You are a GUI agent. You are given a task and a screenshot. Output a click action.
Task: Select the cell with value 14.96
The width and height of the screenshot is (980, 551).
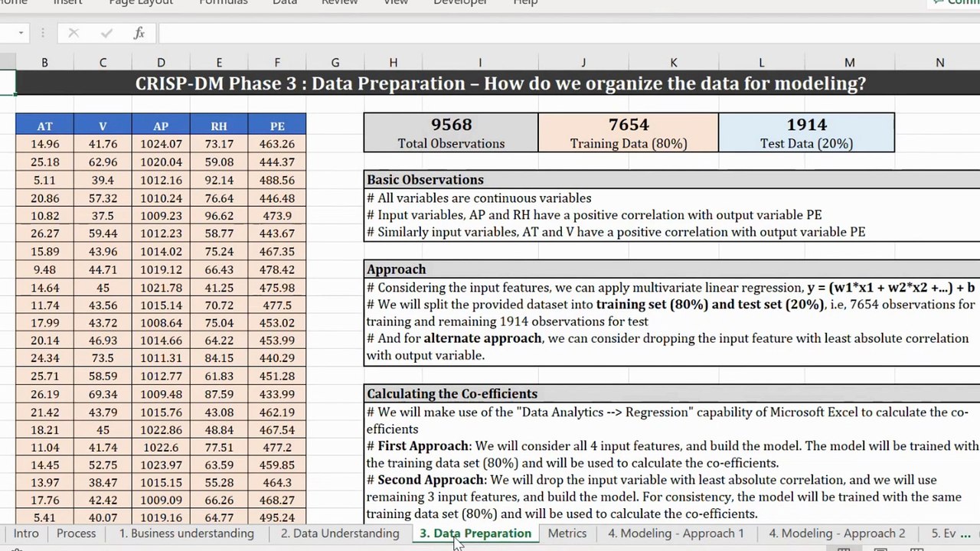[44, 144]
